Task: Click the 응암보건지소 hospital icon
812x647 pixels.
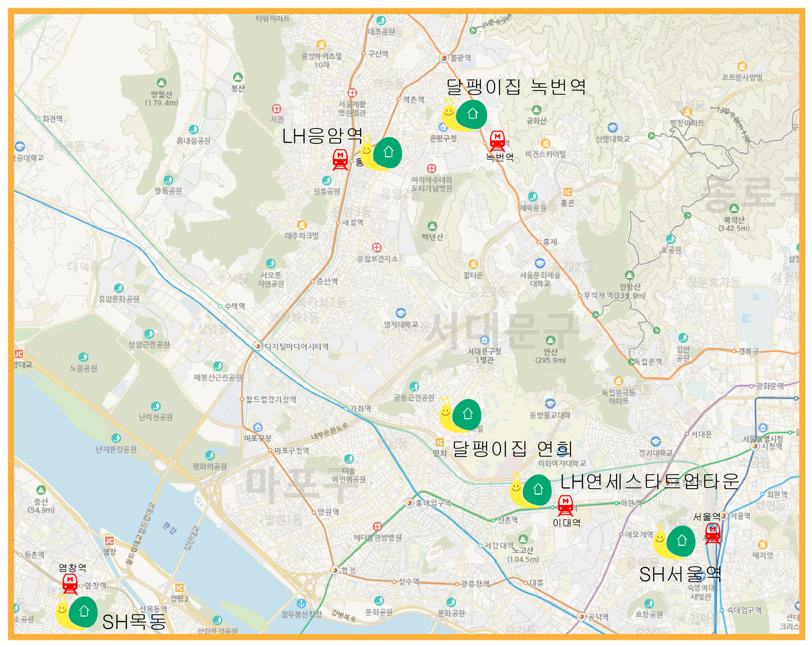Action: click(x=376, y=247)
